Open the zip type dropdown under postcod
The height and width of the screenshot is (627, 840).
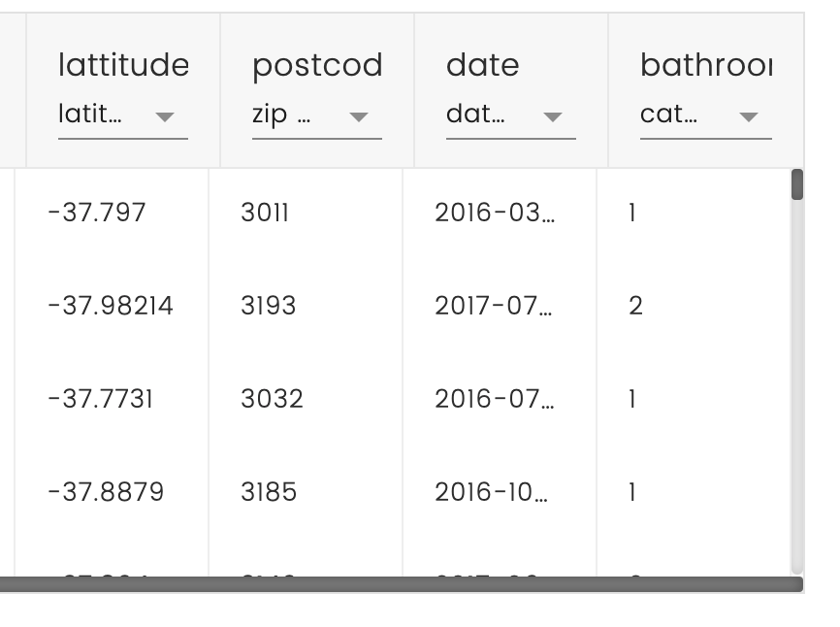coord(359,116)
